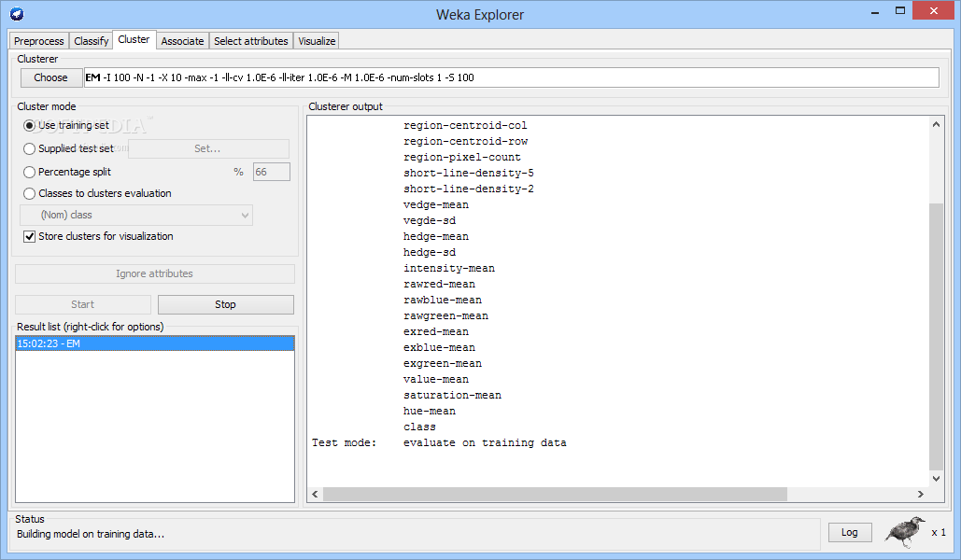
Task: Select Supplied test set radio button
Action: tap(29, 149)
